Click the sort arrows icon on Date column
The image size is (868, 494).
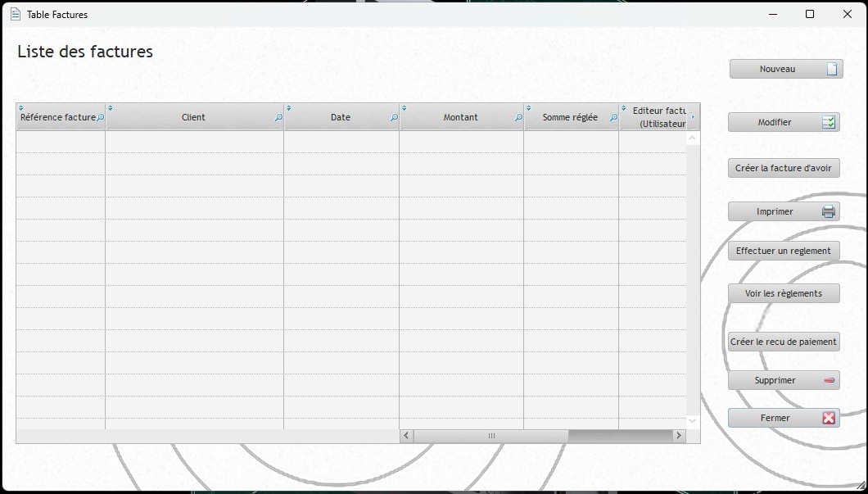(x=289, y=108)
